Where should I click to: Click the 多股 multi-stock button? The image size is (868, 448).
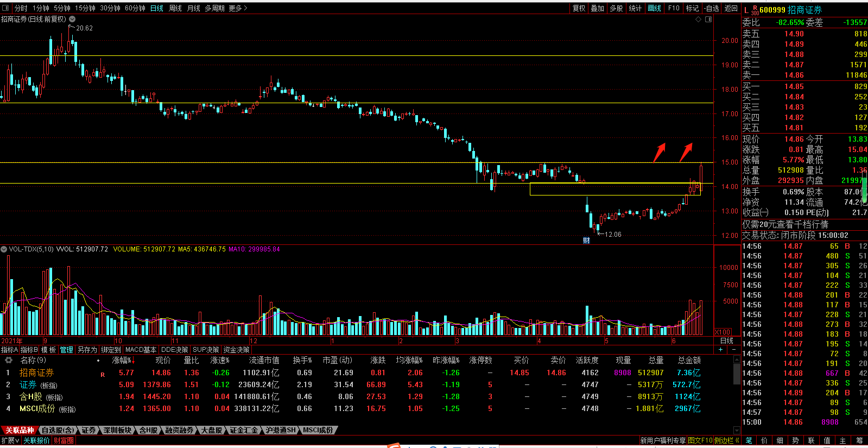coord(616,8)
